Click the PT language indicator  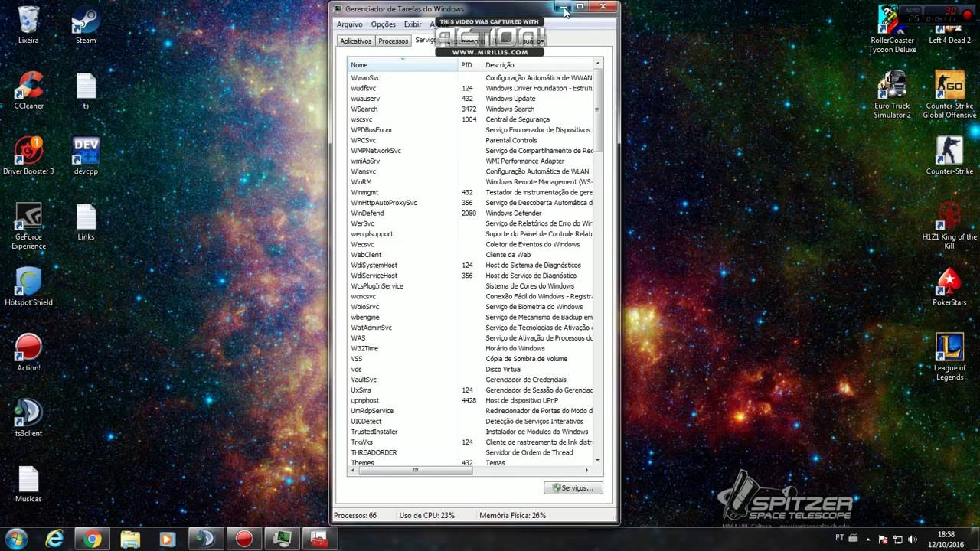point(840,538)
